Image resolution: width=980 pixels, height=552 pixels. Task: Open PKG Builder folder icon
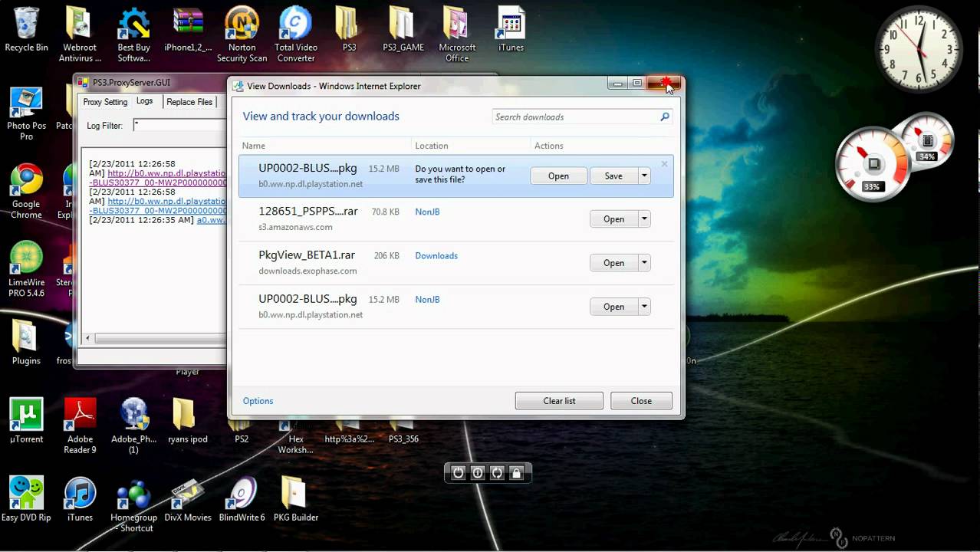[295, 498]
